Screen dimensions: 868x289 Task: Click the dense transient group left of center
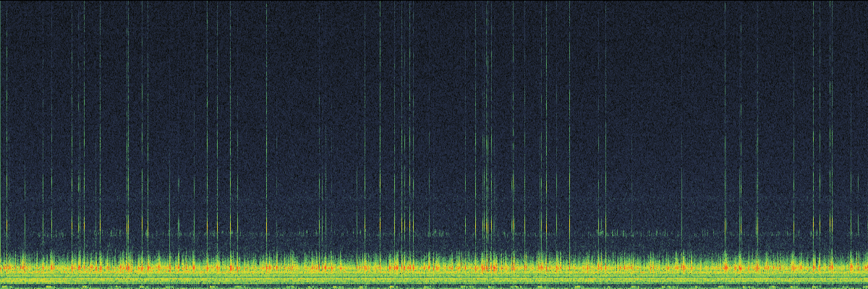click(217, 144)
